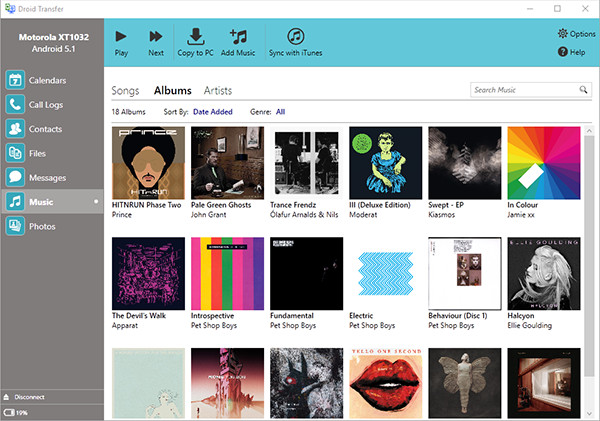This screenshot has width=600, height=421.
Task: Click the artist name Apparat
Action: (x=125, y=326)
